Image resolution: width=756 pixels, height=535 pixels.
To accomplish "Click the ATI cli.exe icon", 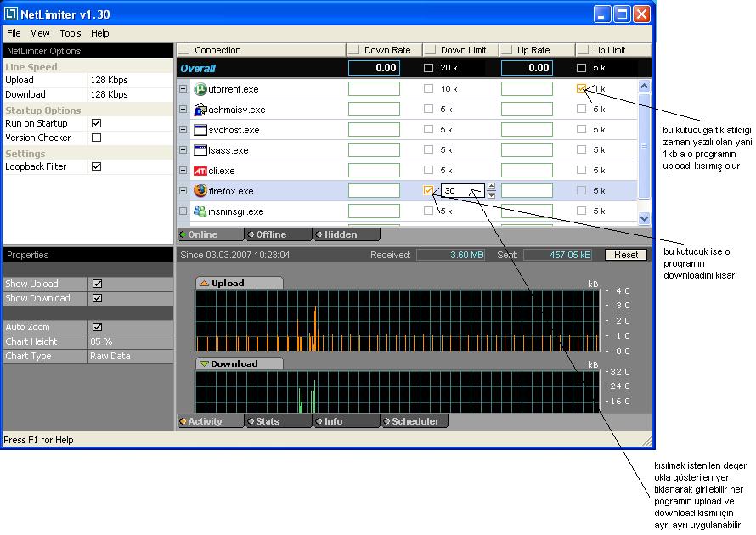I will point(200,171).
